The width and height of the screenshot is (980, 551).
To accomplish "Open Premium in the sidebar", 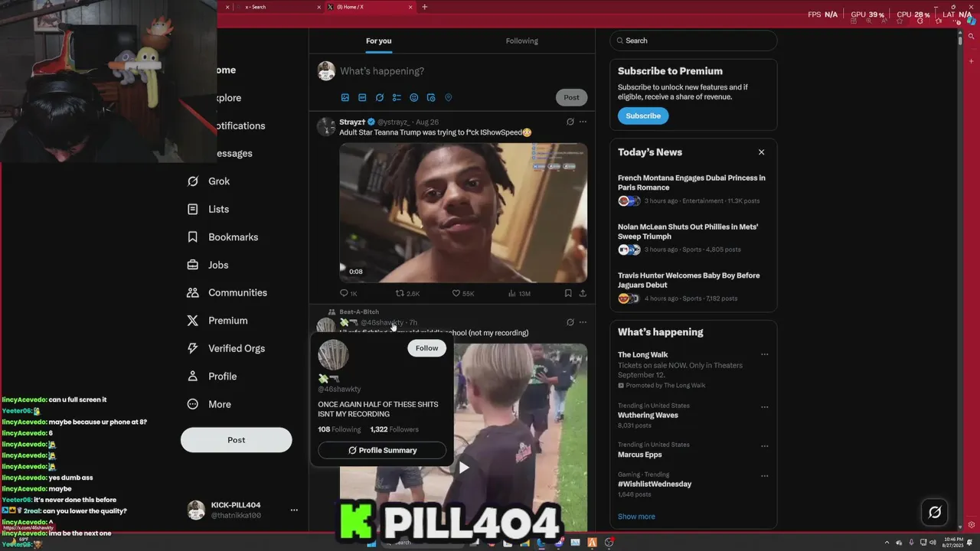I will tap(217, 321).
